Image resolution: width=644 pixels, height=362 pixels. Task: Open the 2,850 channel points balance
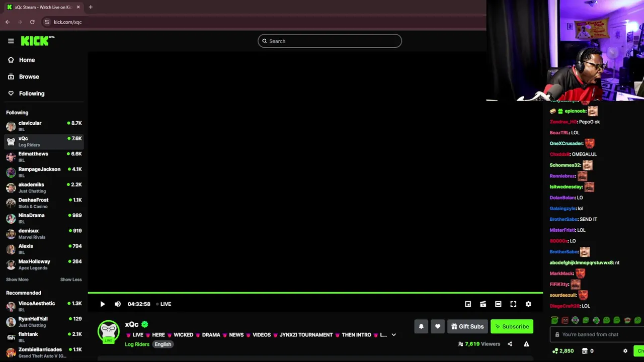tap(562, 351)
